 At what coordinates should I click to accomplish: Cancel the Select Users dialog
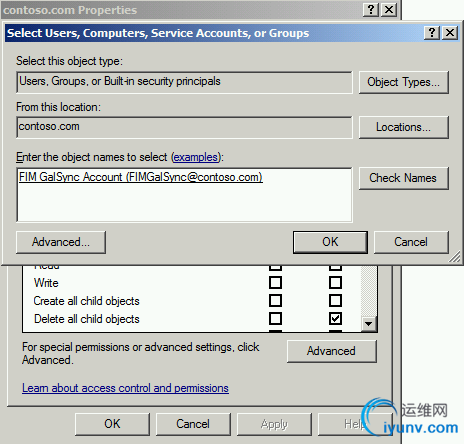pos(411,242)
